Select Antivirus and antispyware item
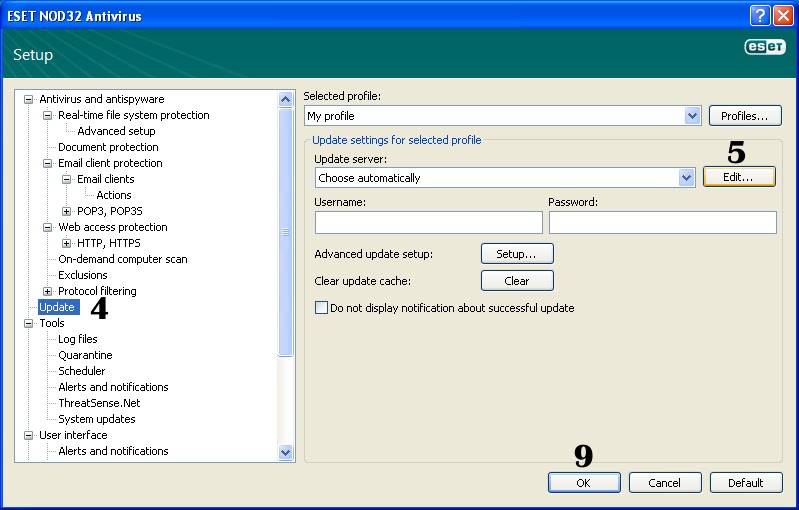Image resolution: width=799 pixels, height=510 pixels. click(102, 99)
